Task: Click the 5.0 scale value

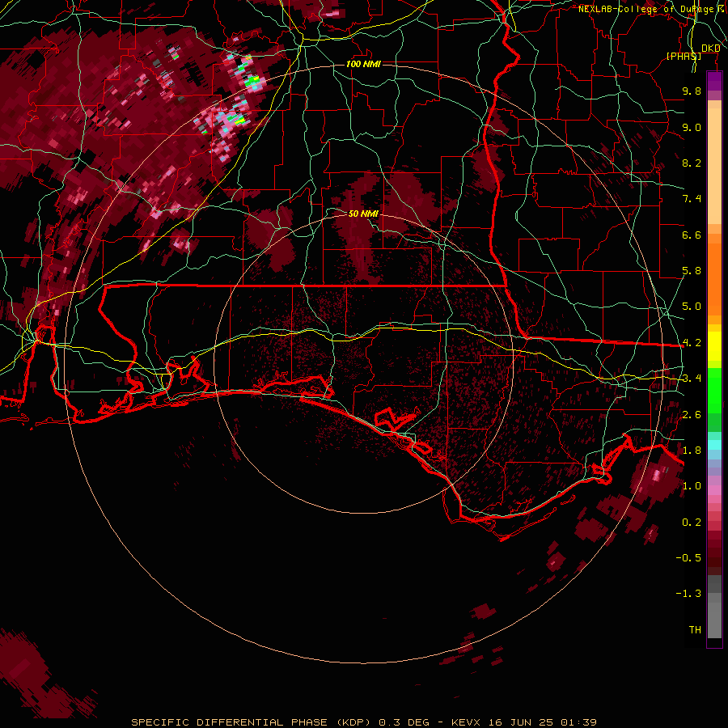Action: click(692, 307)
